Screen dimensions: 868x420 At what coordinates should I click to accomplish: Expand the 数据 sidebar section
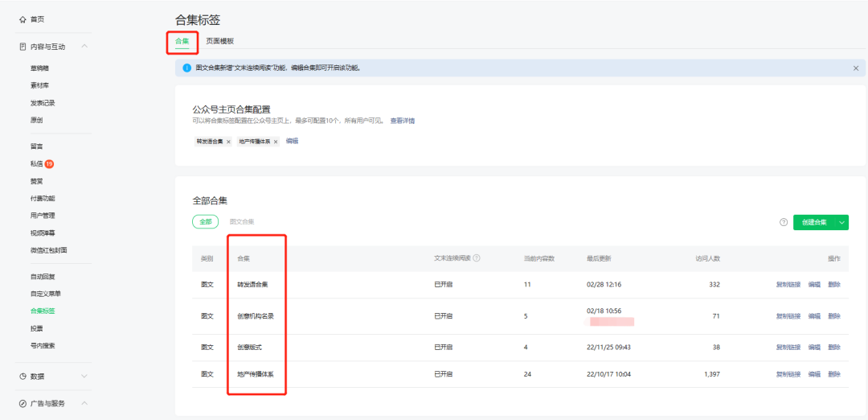point(84,376)
